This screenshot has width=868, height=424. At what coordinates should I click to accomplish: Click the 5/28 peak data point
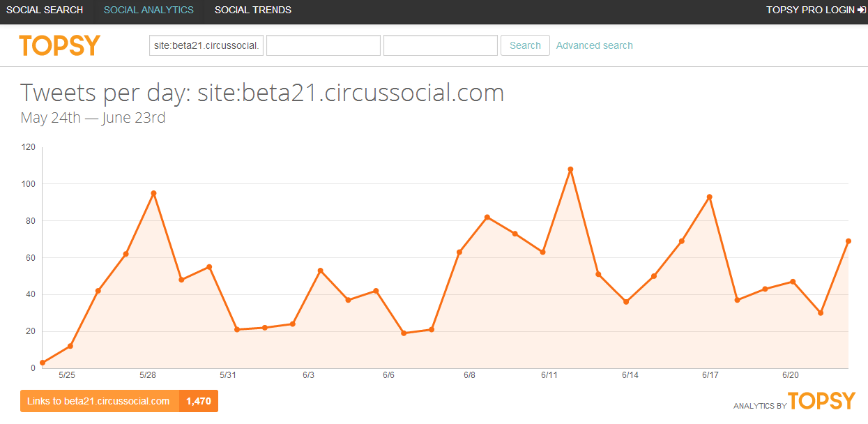click(x=153, y=193)
